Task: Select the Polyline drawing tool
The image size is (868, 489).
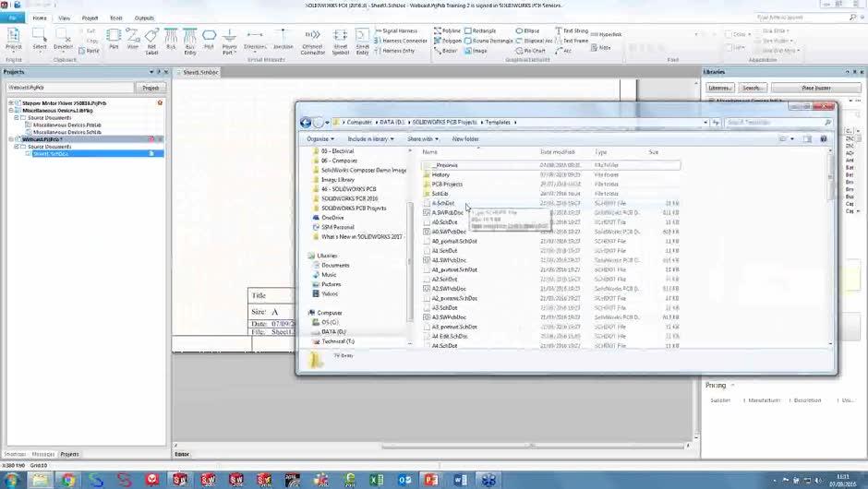Action: pyautogui.click(x=447, y=31)
